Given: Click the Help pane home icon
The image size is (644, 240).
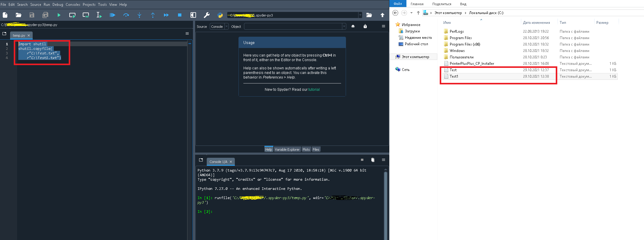Looking at the screenshot, I should tap(353, 26).
